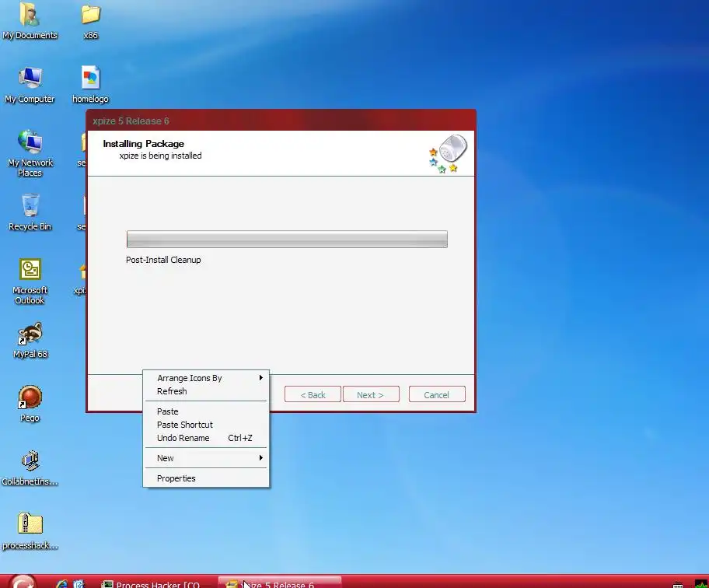Expand the Arrange Icons By submenu
This screenshot has width=709, height=588.
pos(206,378)
